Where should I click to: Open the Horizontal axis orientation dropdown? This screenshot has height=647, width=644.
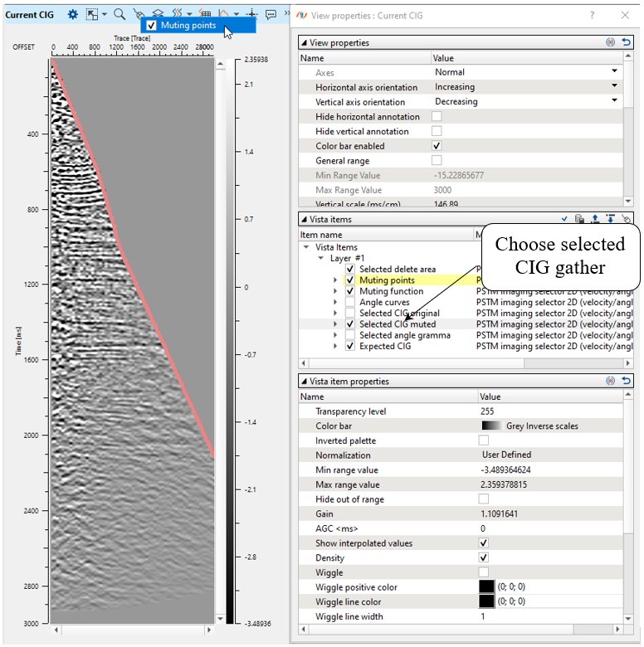pyautogui.click(x=614, y=86)
